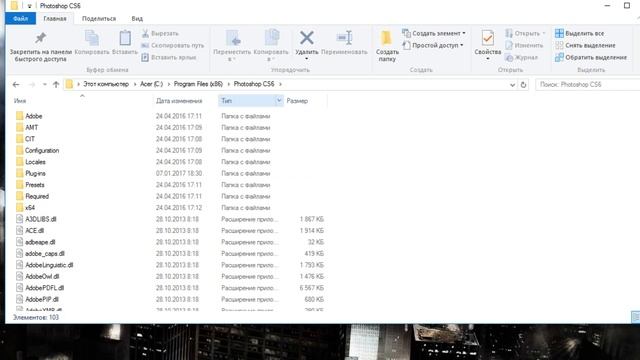Select the x64 folder
The height and width of the screenshot is (360, 640).
tap(30, 208)
